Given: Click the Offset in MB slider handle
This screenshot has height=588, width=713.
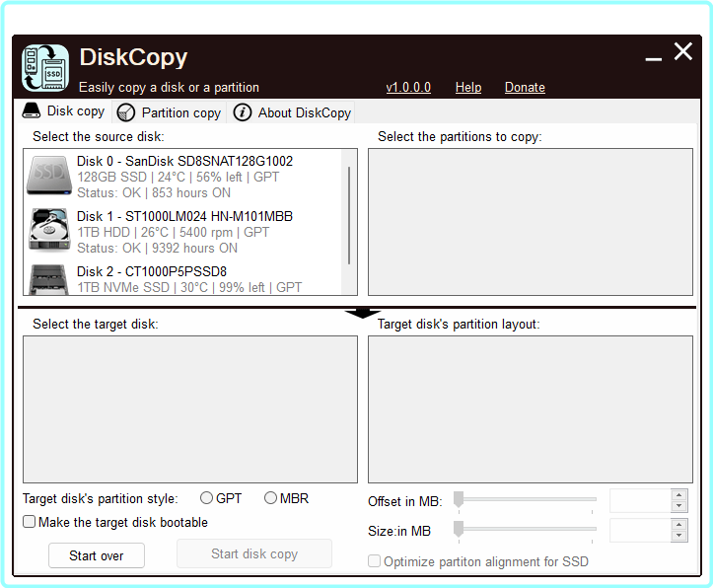Looking at the screenshot, I should pyautogui.click(x=459, y=500).
